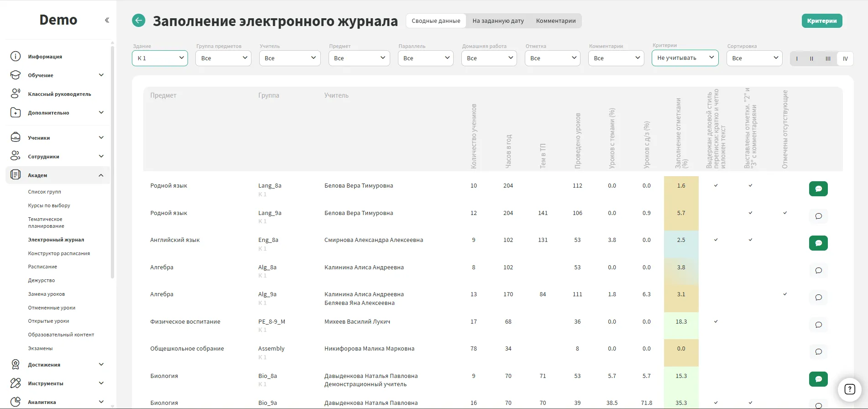This screenshot has width=868, height=409.
Task: Select quarter I period toggle
Action: 797,58
